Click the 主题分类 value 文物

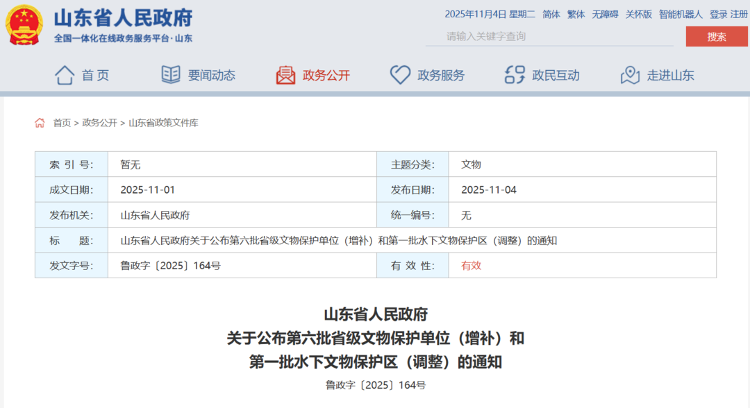(x=471, y=165)
